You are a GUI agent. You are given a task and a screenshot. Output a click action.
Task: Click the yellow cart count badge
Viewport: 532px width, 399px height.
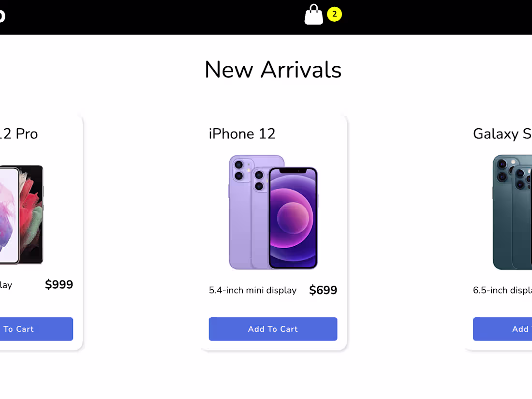tap(334, 15)
